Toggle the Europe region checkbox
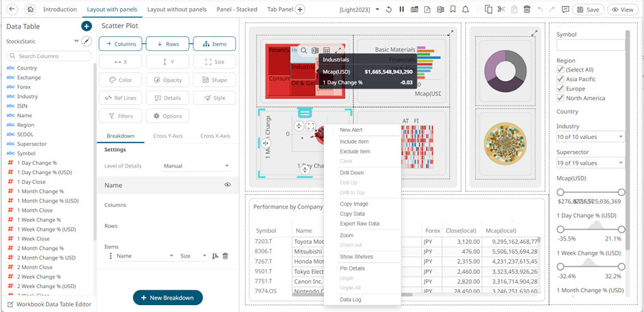Viewport: 644px width, 312px height. tap(561, 89)
